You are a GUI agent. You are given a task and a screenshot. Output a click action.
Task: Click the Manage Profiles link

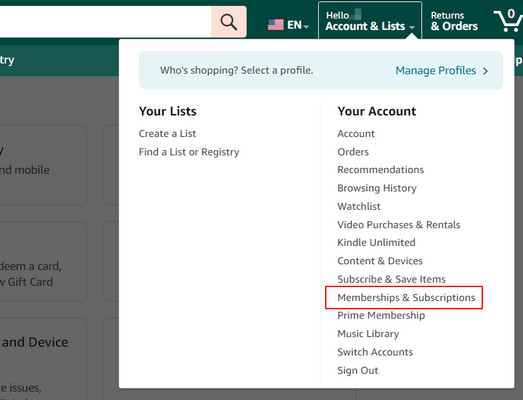tap(436, 70)
